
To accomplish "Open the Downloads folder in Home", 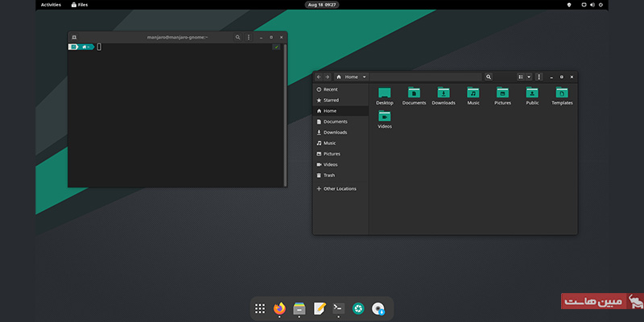I will [444, 93].
